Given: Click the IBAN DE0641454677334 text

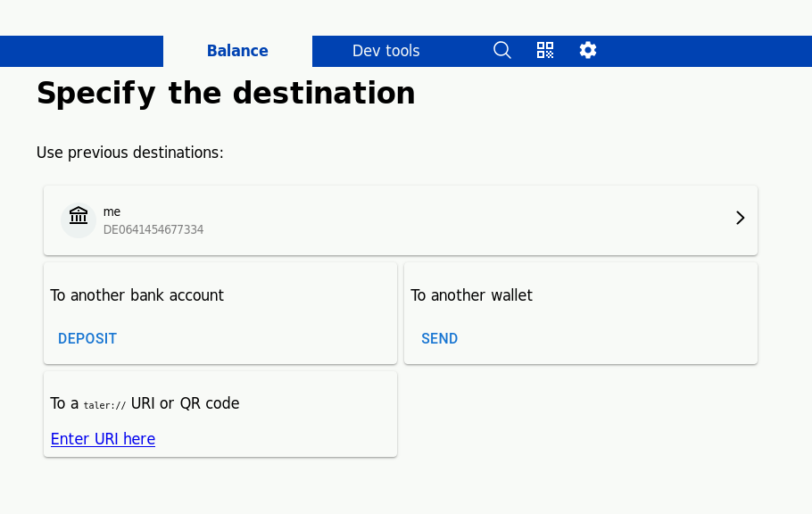Looking at the screenshot, I should (x=153, y=229).
